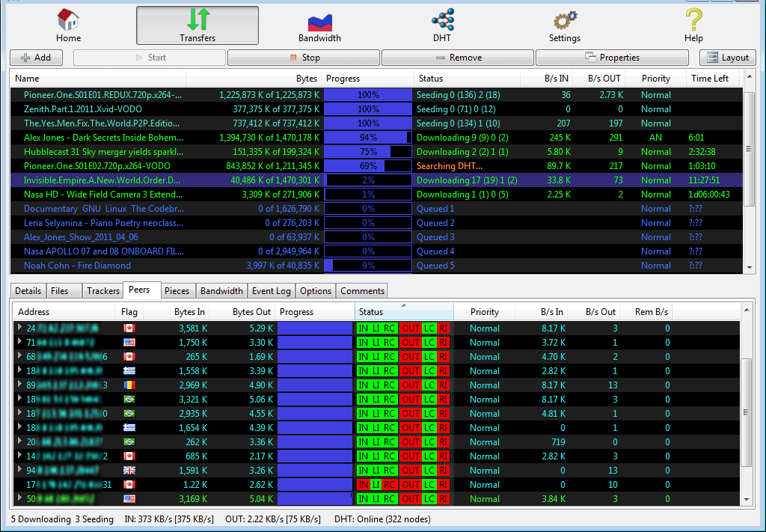
Task: Switch to the Pieces tab
Action: coord(177,290)
